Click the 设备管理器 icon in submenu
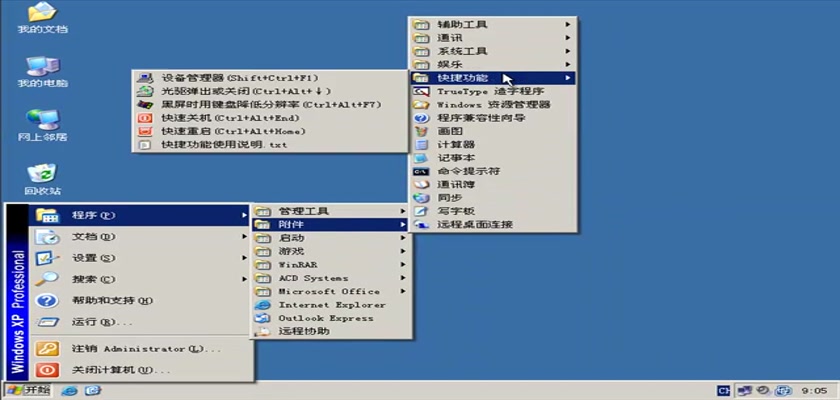 pos(145,78)
